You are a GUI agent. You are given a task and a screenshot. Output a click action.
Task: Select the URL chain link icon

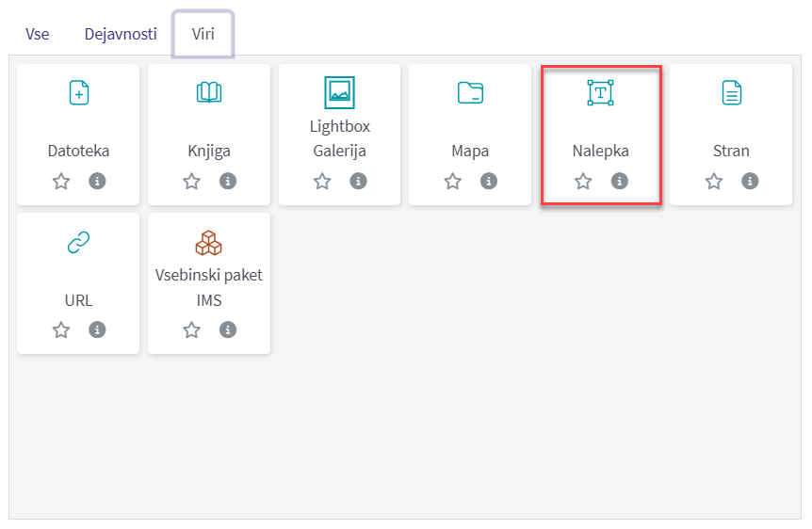78,243
